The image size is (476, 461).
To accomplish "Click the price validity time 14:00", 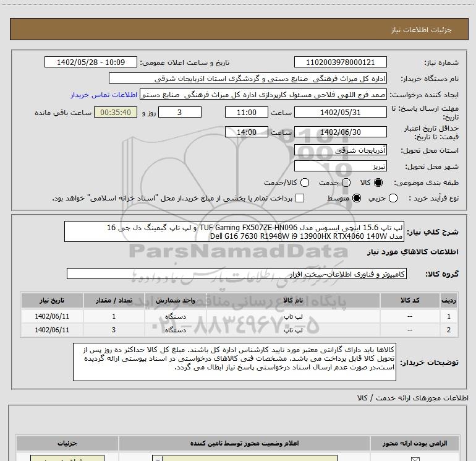I will pyautogui.click(x=247, y=132).
